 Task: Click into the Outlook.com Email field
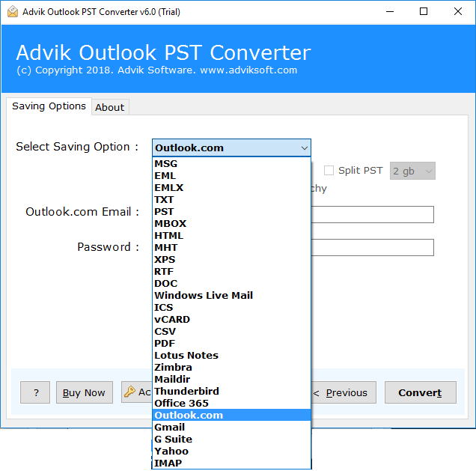tap(373, 215)
